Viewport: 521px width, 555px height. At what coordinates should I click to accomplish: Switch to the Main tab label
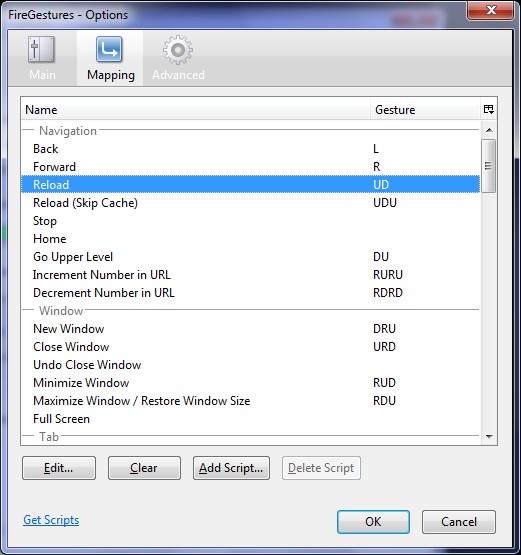point(42,75)
